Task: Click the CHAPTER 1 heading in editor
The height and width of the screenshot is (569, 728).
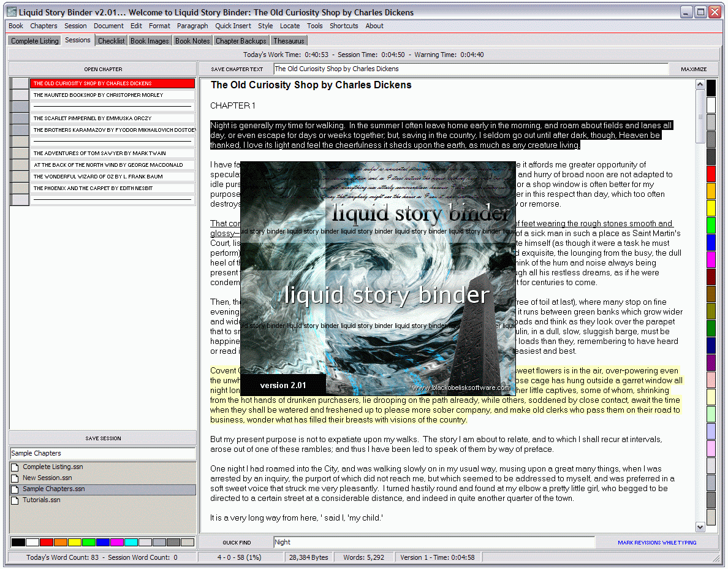Action: click(233, 106)
